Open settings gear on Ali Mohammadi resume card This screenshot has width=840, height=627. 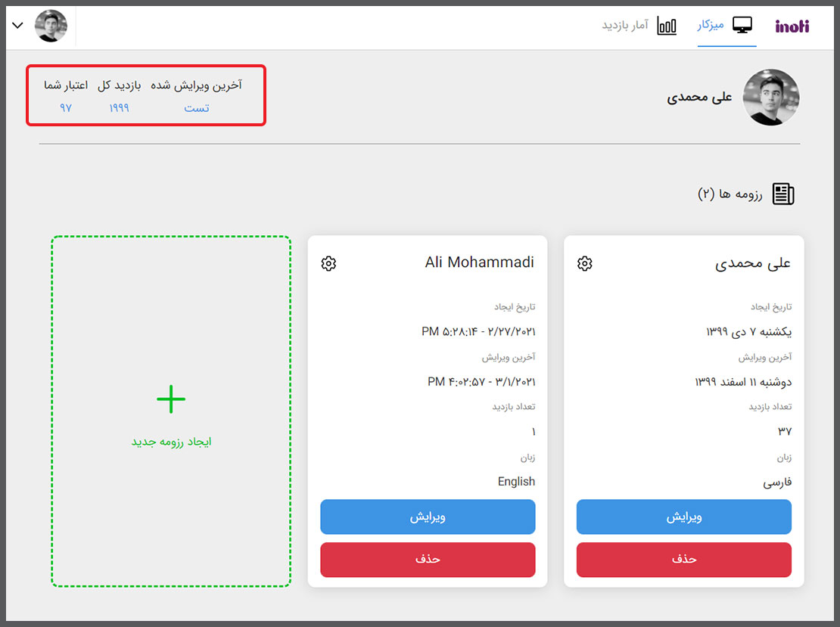click(x=328, y=263)
